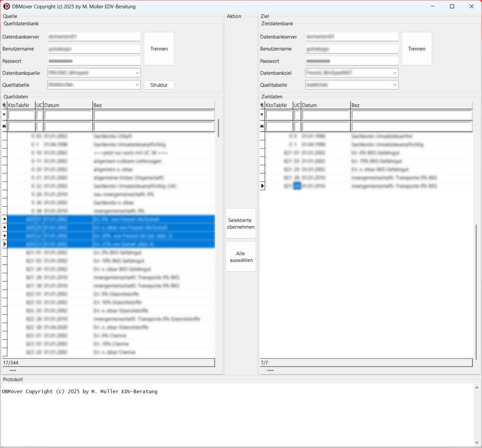482x448 pixels.
Task: Click the grid options icon left of Zieldaten KtoTabNr header
Action: tap(262, 105)
